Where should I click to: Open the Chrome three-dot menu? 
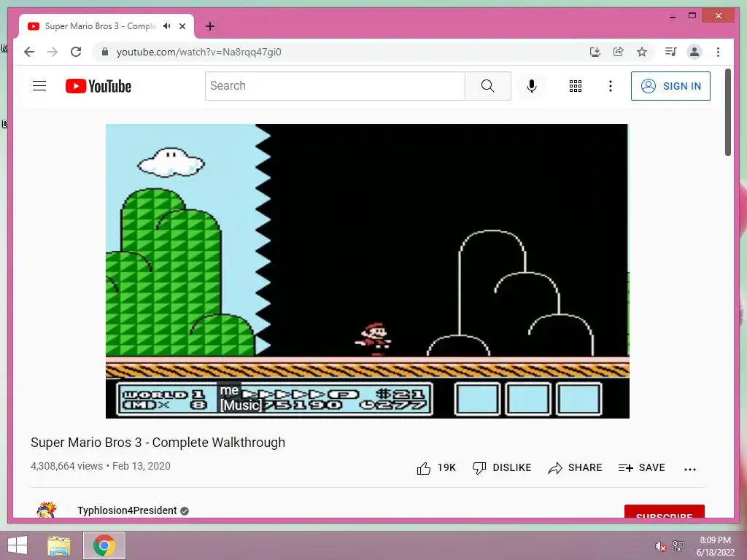[718, 52]
